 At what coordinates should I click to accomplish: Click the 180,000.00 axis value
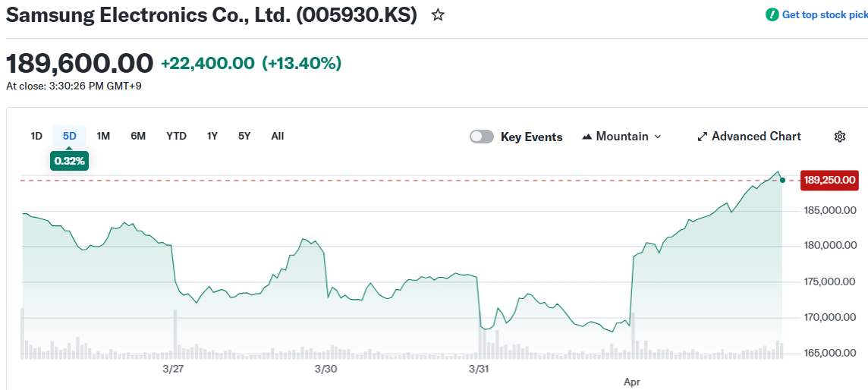pos(829,246)
